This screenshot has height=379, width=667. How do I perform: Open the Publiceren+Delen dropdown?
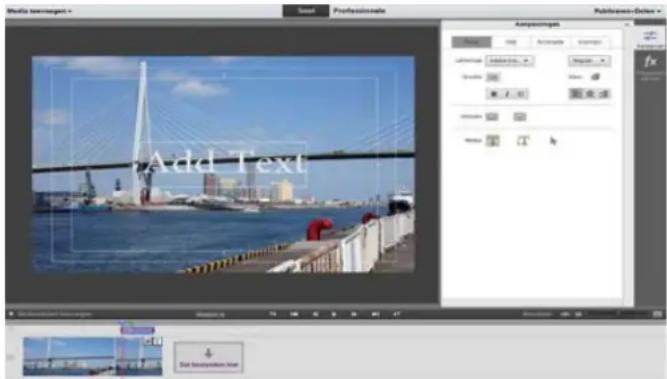(x=627, y=11)
